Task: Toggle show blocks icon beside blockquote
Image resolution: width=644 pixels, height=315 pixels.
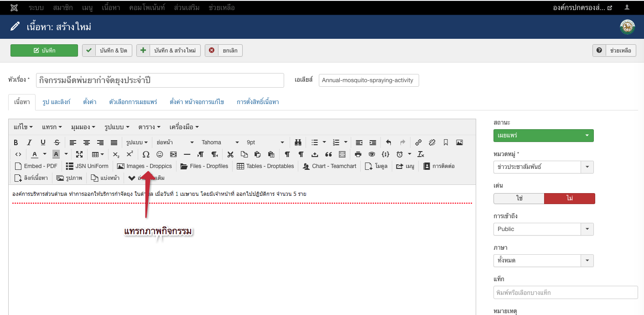Action: (x=342, y=154)
